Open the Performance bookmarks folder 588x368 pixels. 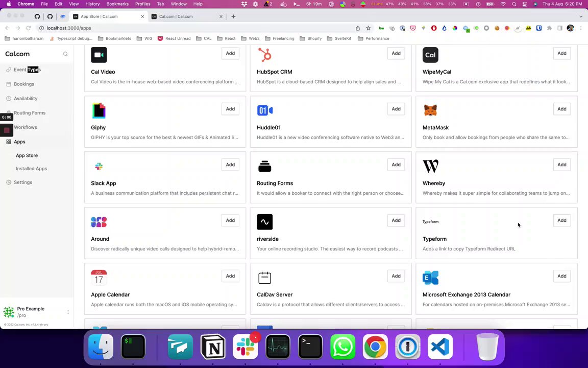(x=374, y=38)
